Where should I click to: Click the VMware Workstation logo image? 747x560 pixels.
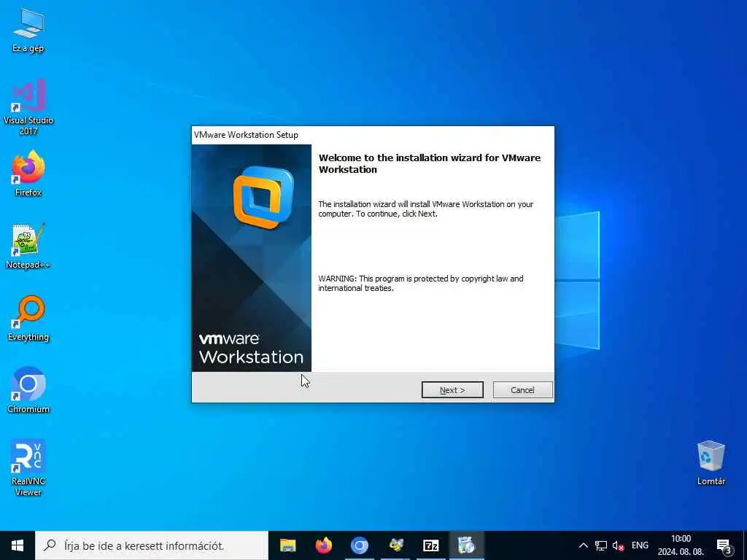coord(252,258)
